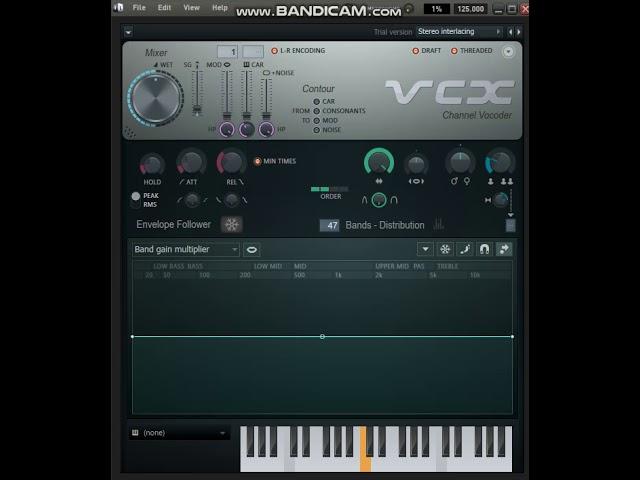Toggle the envelope snap magnet button

pos(484,249)
